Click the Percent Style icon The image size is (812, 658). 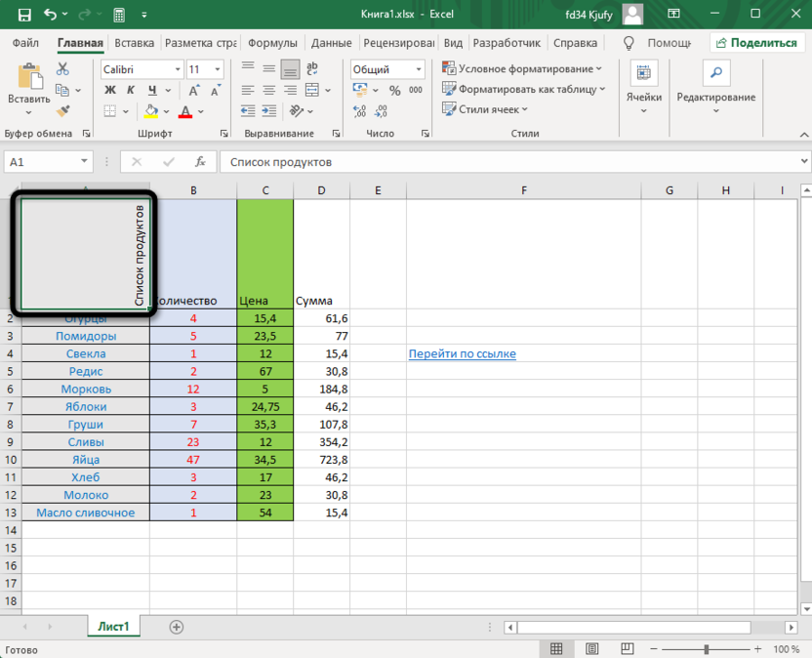click(x=394, y=91)
